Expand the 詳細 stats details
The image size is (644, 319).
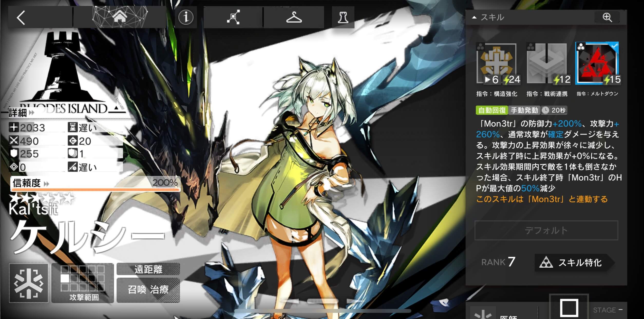pos(21,112)
